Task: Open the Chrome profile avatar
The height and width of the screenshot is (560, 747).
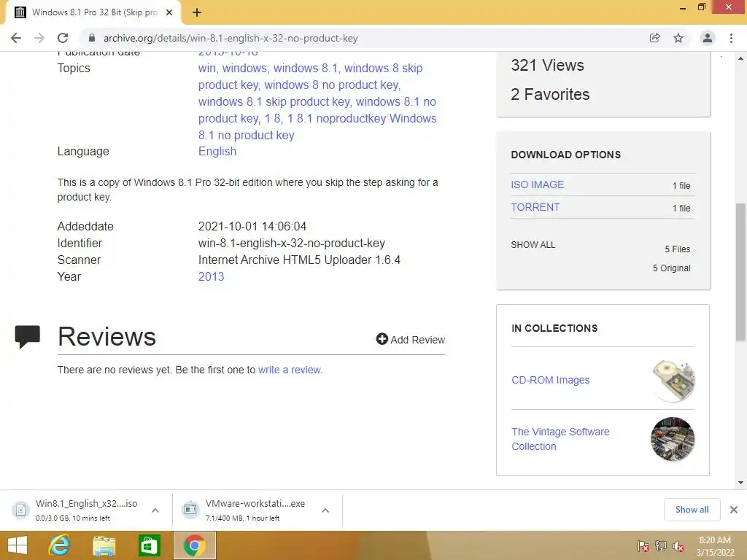Action: pos(708,38)
